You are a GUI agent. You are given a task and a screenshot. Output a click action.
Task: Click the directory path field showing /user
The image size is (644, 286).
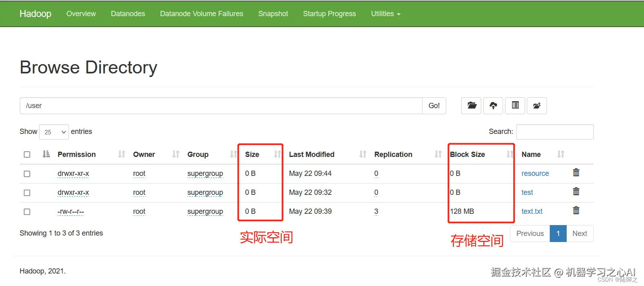(221, 106)
